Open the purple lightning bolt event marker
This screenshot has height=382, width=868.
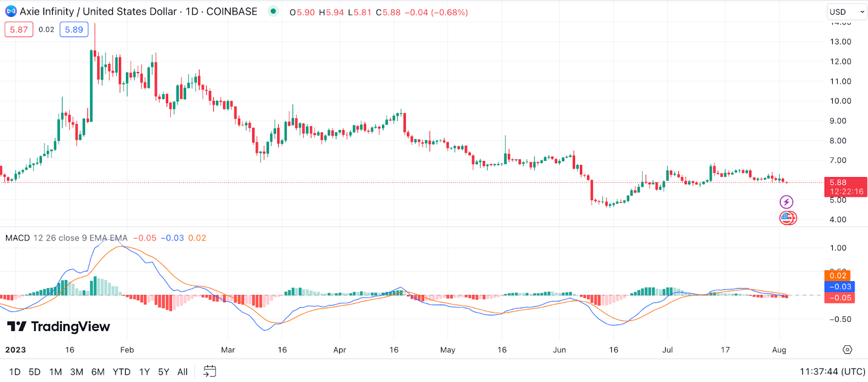787,202
